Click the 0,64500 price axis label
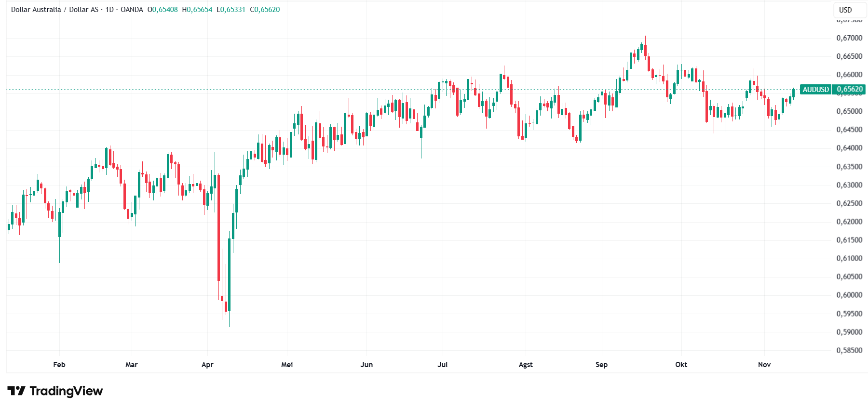 point(849,130)
